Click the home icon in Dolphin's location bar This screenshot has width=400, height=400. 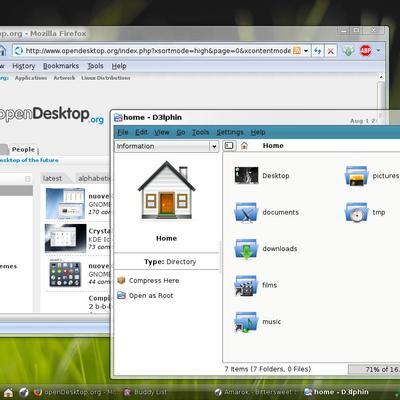point(244,146)
